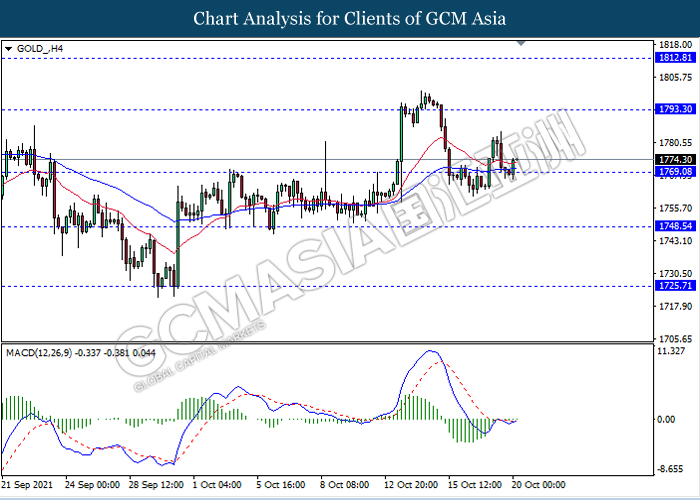Screen dimensions: 700x500
Task: Click the 1805.75 price scale value
Action: [x=675, y=77]
